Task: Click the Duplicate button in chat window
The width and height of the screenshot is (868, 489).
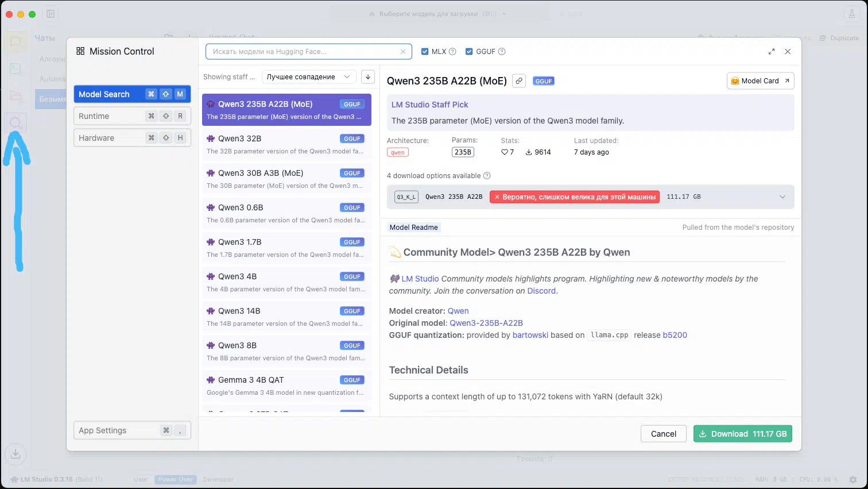Action: pos(839,38)
